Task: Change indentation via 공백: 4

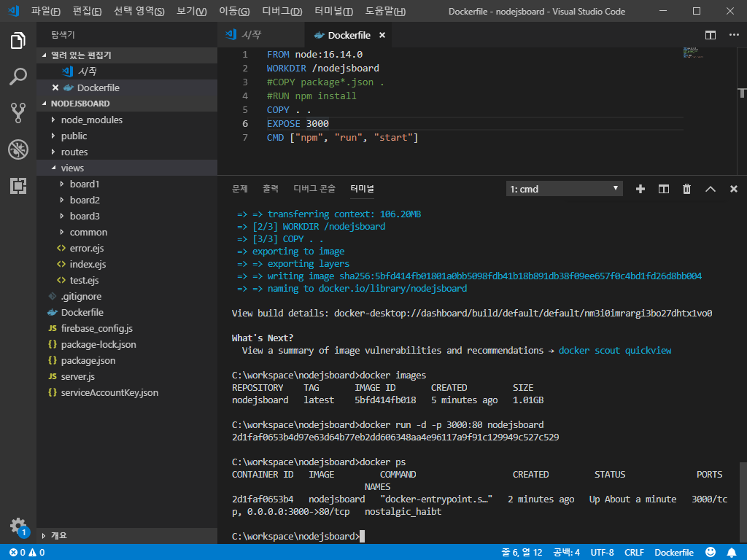Action: (566, 553)
